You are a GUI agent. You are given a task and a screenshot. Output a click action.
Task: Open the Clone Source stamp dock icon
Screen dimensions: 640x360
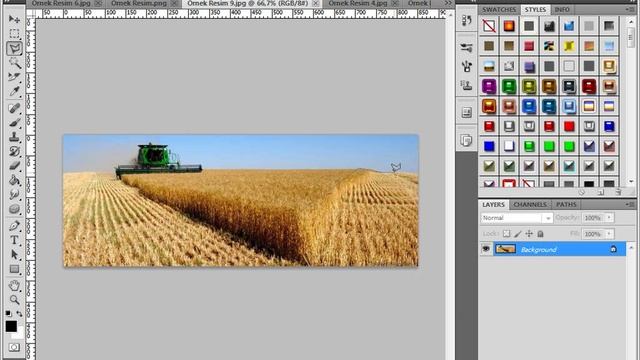[467, 85]
